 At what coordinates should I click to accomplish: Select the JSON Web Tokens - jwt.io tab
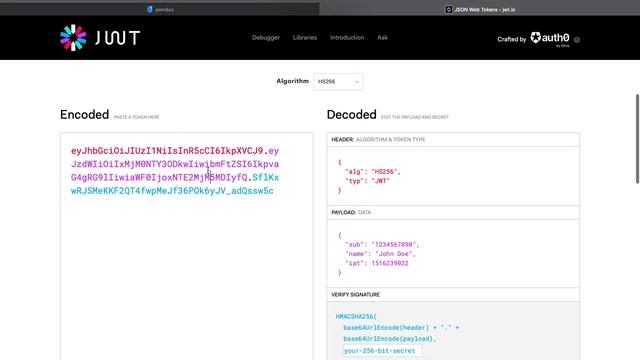tap(480, 9)
